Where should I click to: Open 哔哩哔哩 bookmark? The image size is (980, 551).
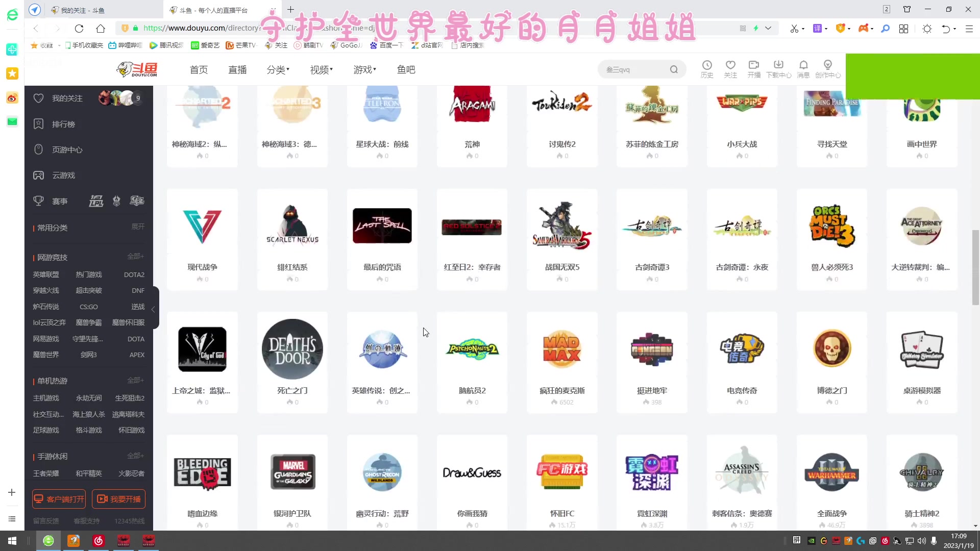[x=126, y=45]
